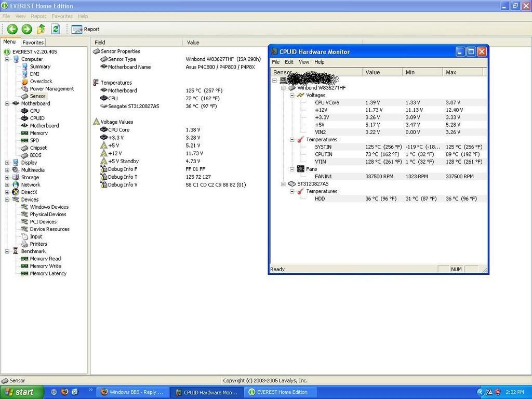Viewport: 532px width, 399px height.
Task: Open the BIOS page icon
Action: click(24, 155)
